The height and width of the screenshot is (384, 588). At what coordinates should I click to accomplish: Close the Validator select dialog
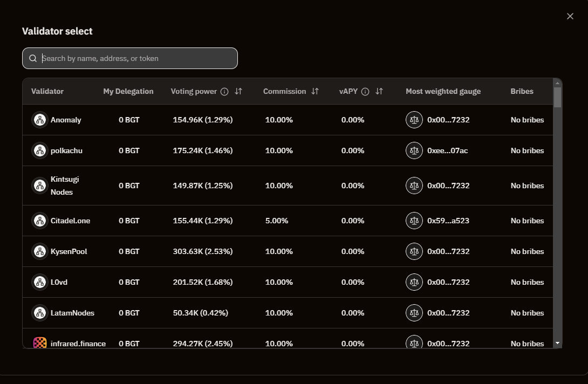click(570, 16)
